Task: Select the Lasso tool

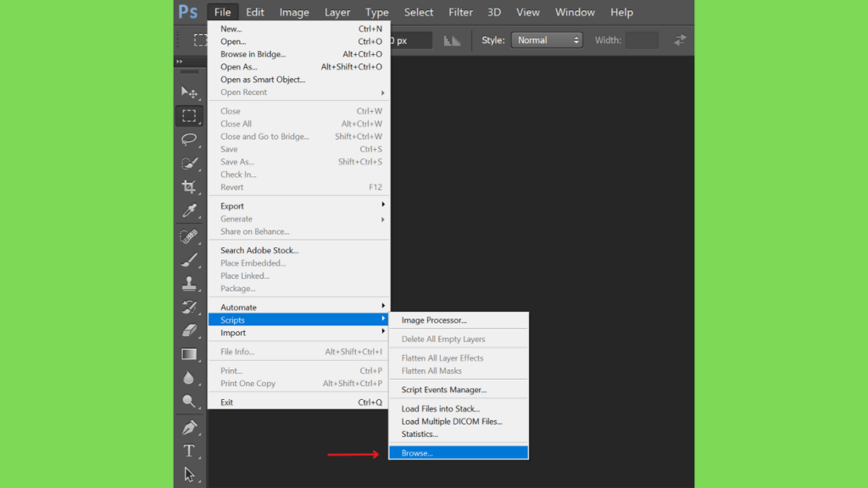Action: [189, 140]
